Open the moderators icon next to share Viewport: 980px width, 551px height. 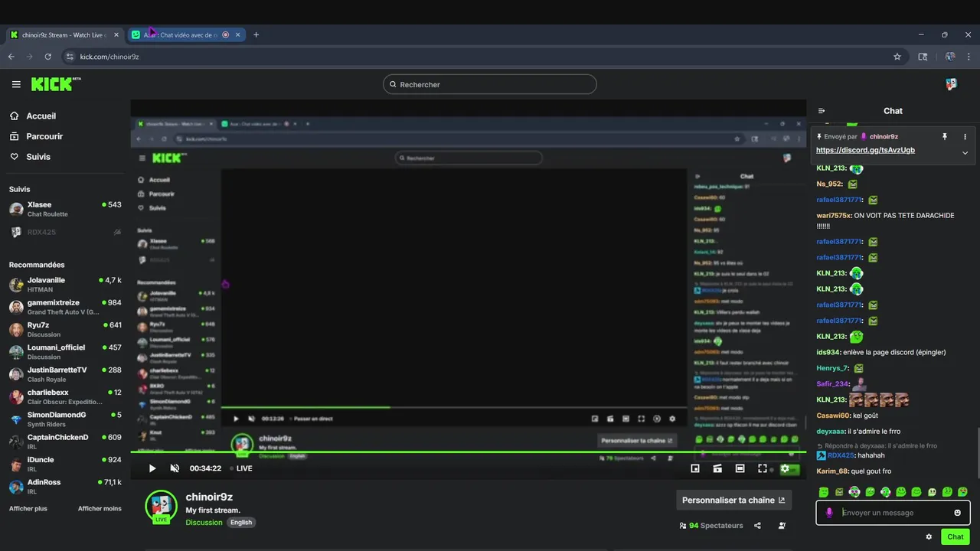coord(782,526)
